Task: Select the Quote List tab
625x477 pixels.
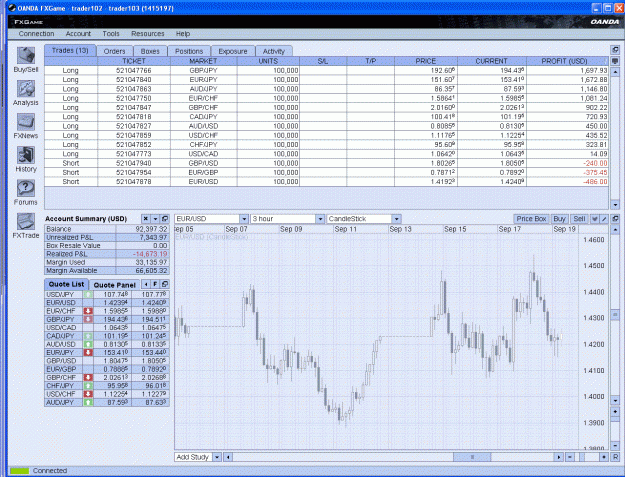Action: [x=67, y=284]
